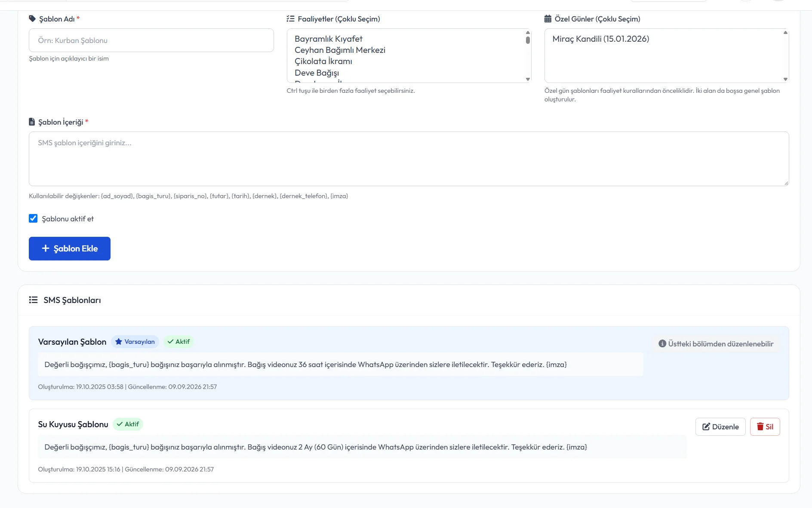Viewport: 812px width, 508px height.
Task: Click the Şablon Ekle button
Action: click(x=70, y=248)
